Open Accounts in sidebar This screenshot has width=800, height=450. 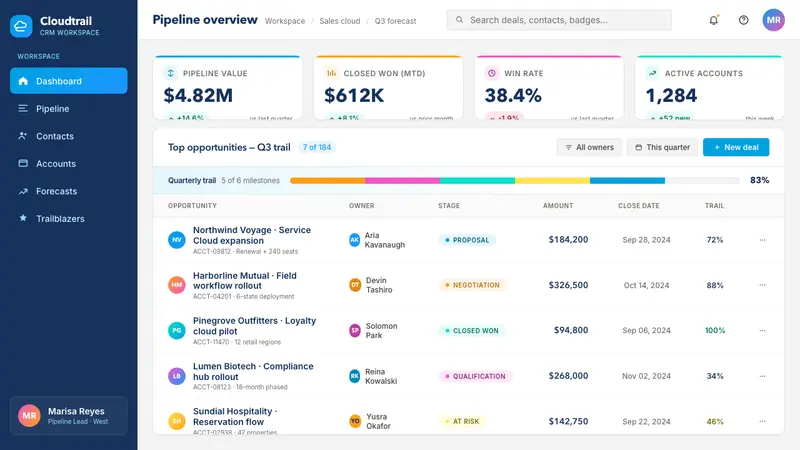coord(68,163)
